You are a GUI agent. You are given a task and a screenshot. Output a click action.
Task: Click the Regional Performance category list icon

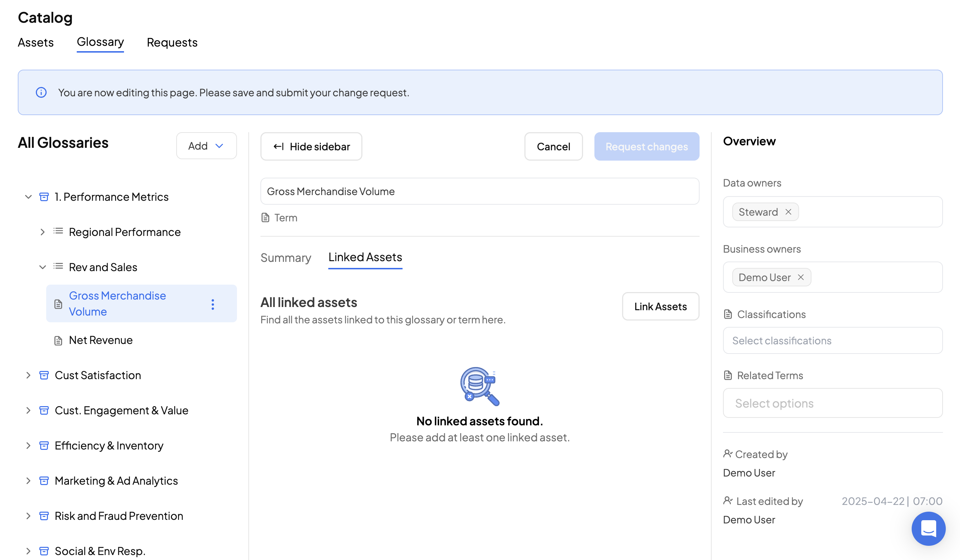coord(58,232)
